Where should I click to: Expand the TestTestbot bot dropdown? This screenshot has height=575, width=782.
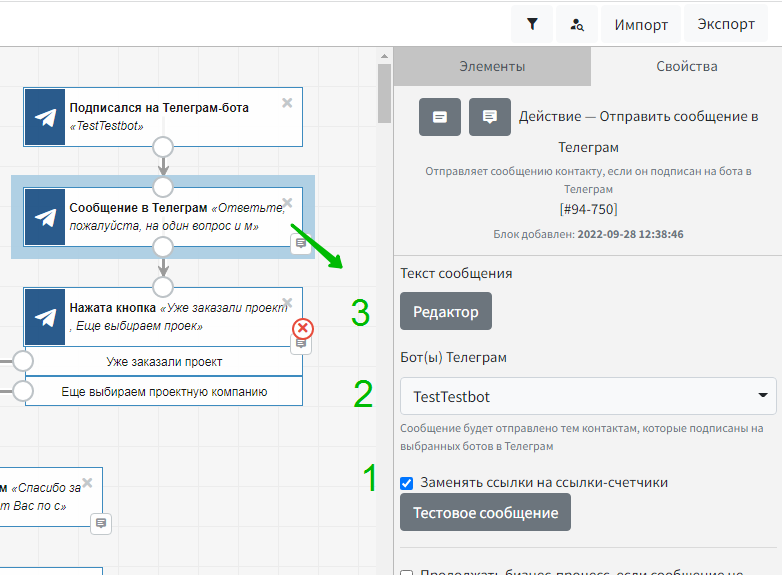tap(588, 396)
